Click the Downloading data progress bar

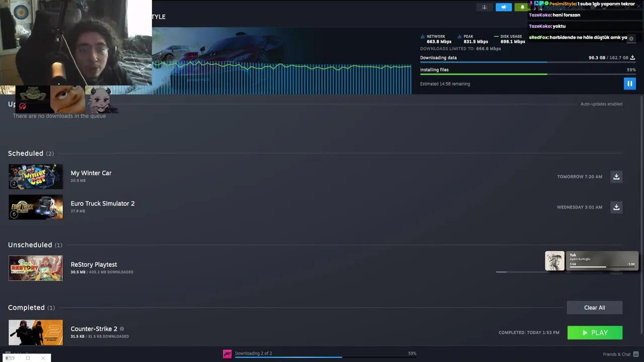pos(528,62)
